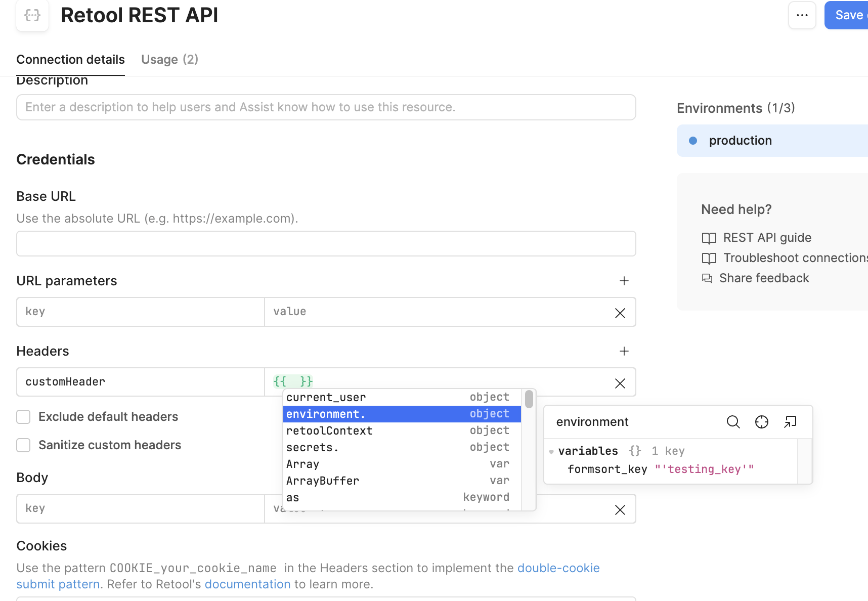Remove the Body key-value row
This screenshot has height=601, width=868.
tap(620, 510)
